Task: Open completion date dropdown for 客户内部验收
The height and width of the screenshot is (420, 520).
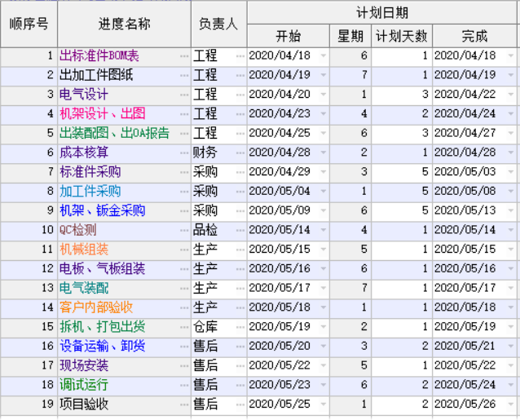Action: click(511, 307)
